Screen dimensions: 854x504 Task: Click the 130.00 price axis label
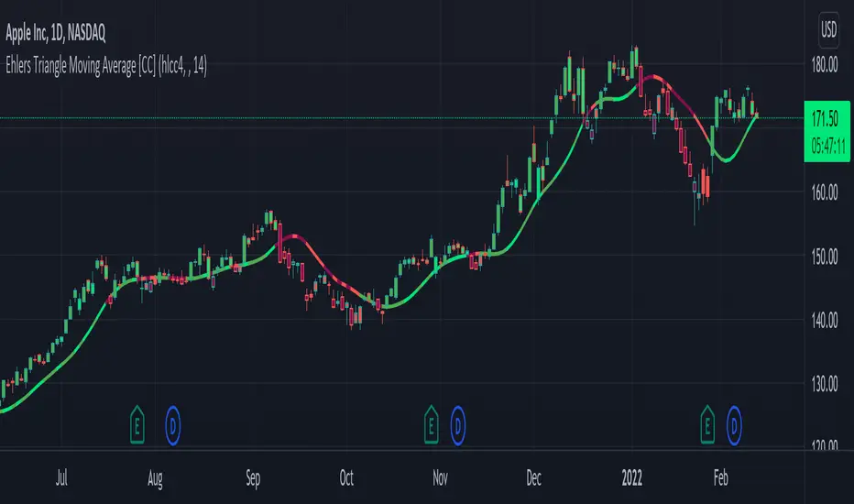click(825, 384)
